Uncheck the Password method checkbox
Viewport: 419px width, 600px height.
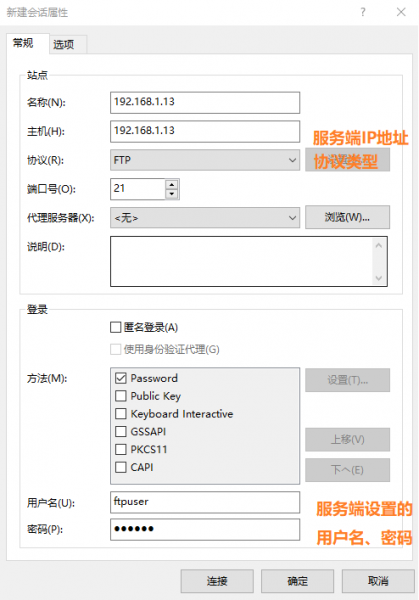(121, 378)
